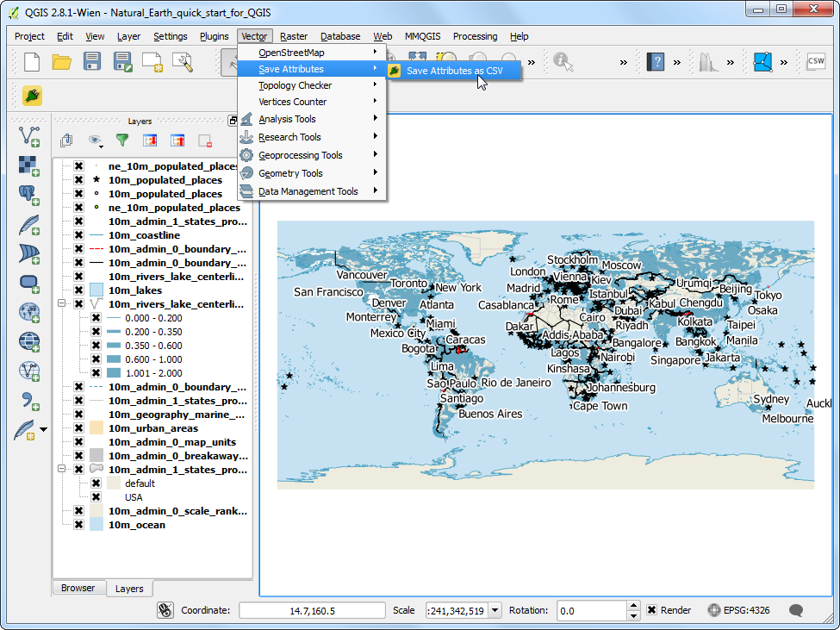Open the Composer Manager wrench icon
Image resolution: width=840 pixels, height=630 pixels.
click(183, 62)
